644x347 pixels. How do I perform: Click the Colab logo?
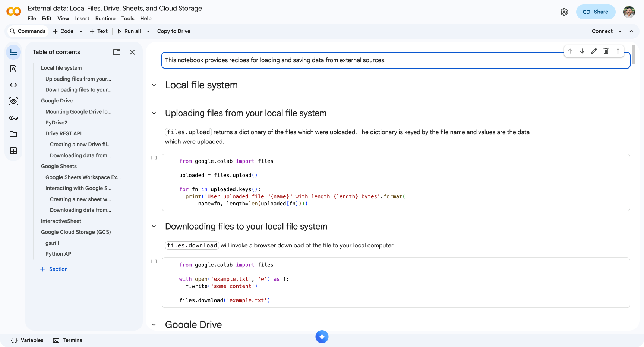[14, 12]
